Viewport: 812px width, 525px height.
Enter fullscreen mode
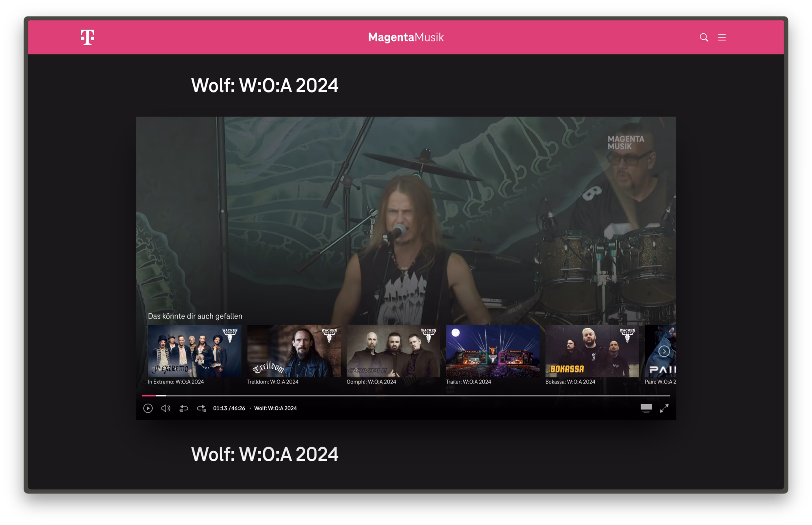point(664,408)
